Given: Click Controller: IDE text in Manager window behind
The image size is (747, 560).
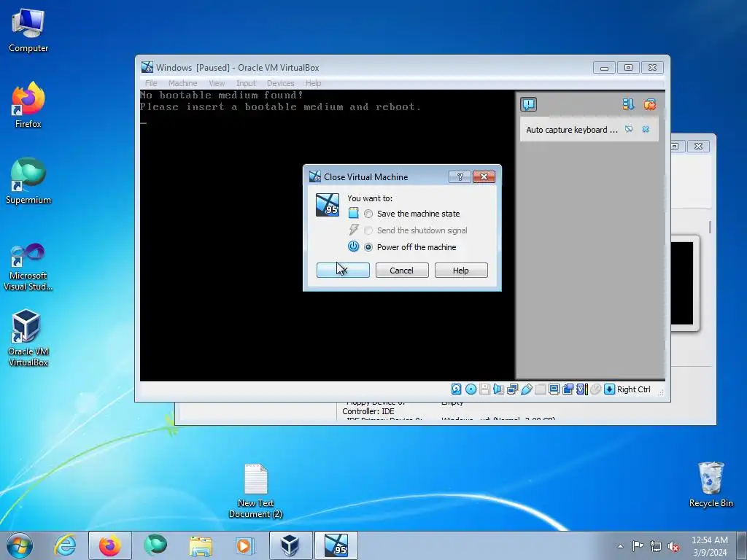Looking at the screenshot, I should pos(368,411).
